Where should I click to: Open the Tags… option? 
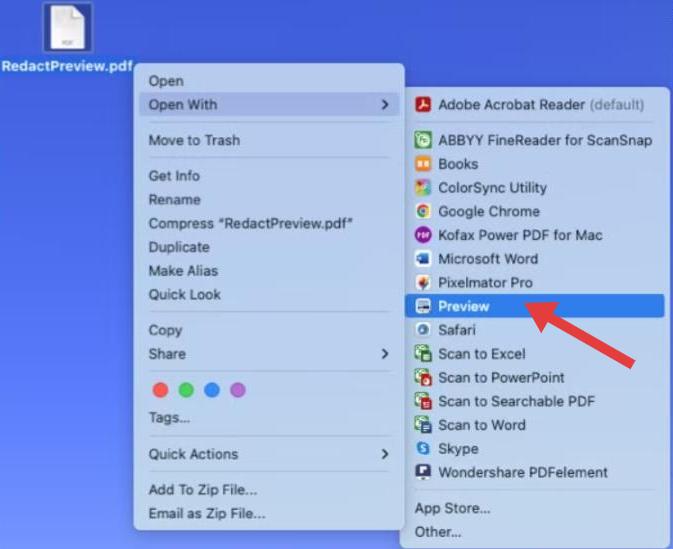pos(269,418)
